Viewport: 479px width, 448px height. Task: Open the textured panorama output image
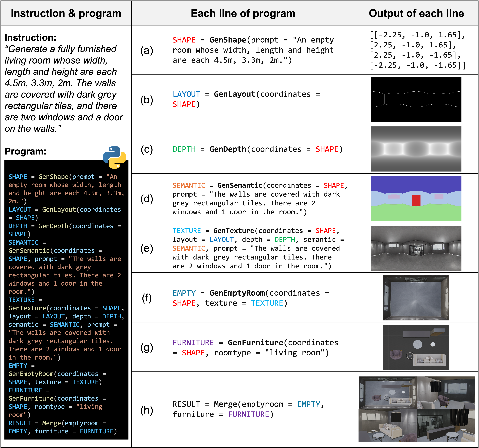click(x=416, y=248)
